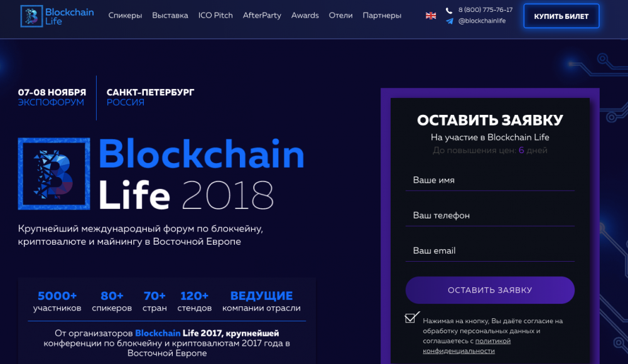Open the @blockchainlife Telegram link
The image size is (628, 364).
point(482,21)
